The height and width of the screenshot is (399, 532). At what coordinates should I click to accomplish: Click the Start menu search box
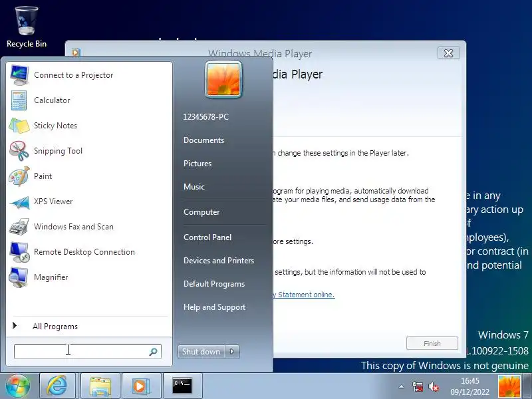click(88, 352)
